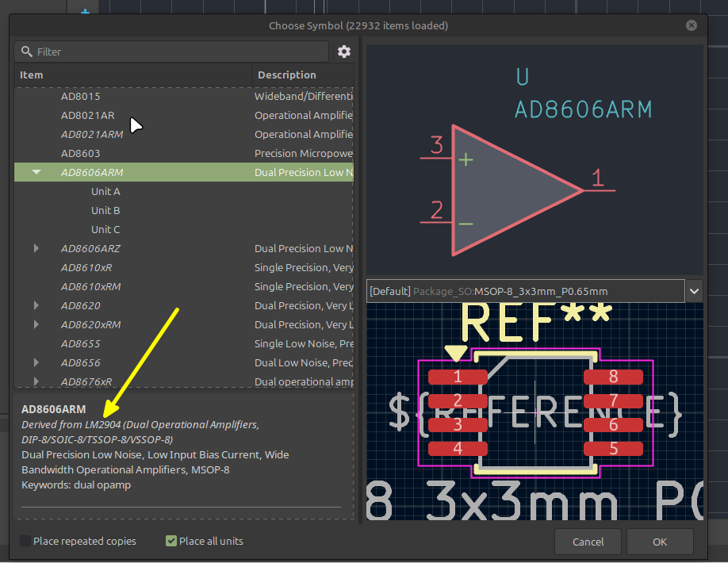Click pad 5 in the footprint preview

613,448
